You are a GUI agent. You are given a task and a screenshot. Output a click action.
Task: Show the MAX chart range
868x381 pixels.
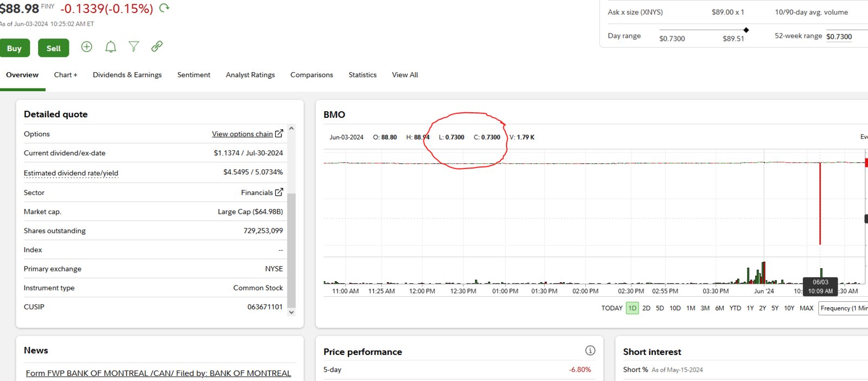tap(807, 308)
